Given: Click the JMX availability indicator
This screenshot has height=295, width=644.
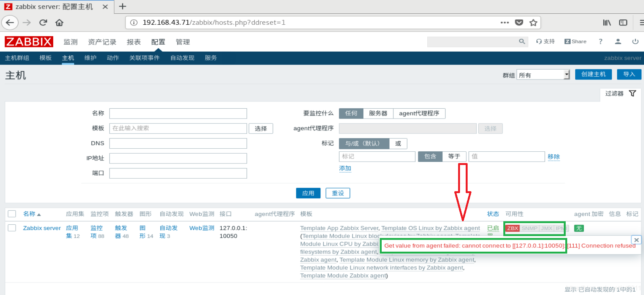Looking at the screenshot, I should tap(547, 228).
